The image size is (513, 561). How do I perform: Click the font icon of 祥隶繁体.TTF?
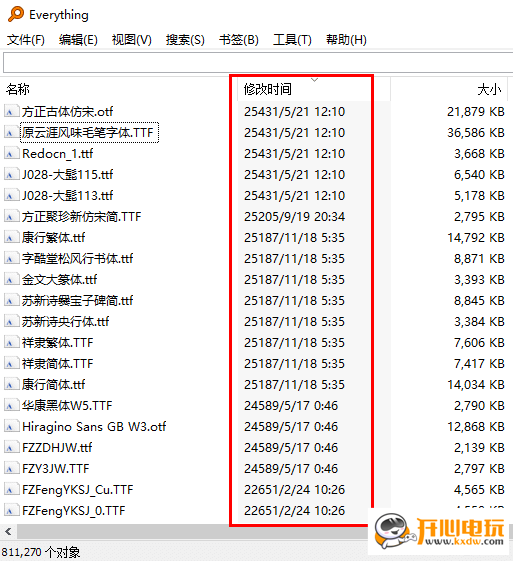[x=11, y=342]
